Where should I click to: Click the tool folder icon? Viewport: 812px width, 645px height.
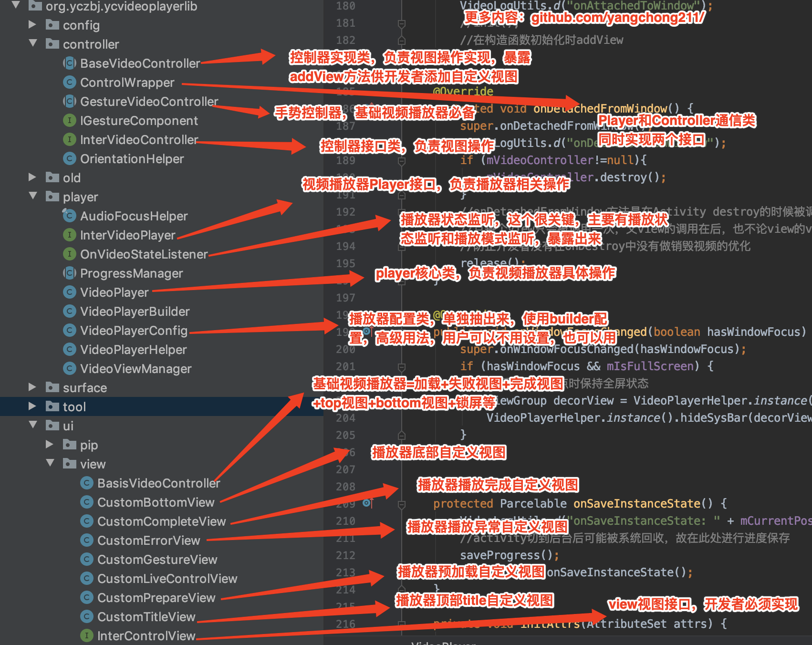52,406
